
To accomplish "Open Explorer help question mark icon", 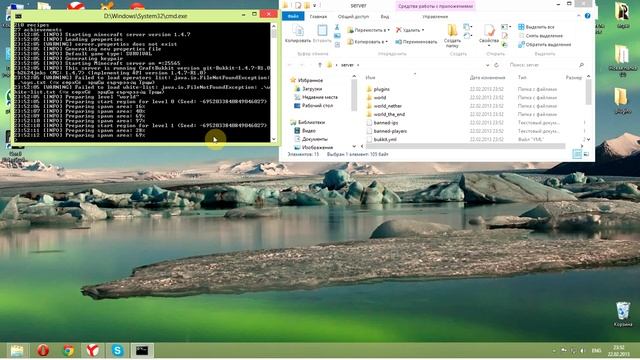I will 587,16.
